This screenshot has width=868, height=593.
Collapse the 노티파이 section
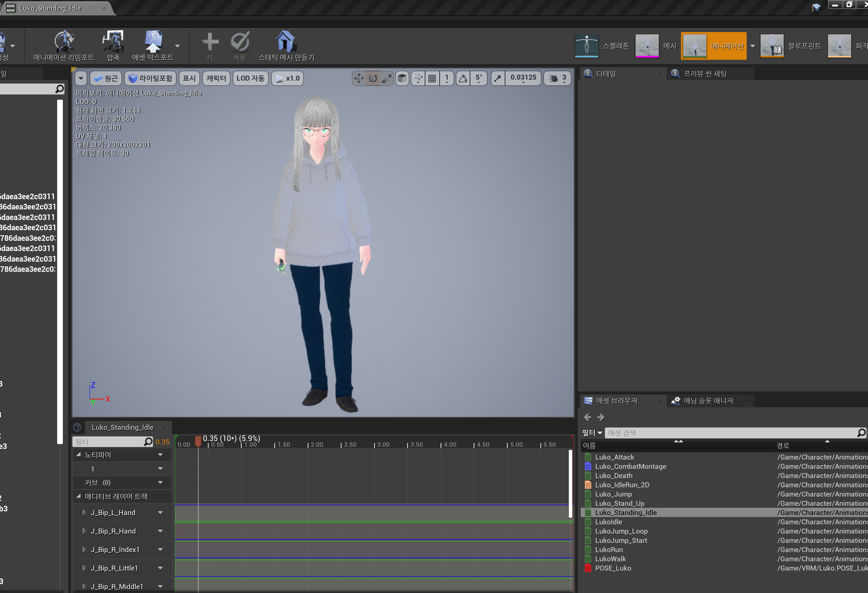[x=78, y=455]
